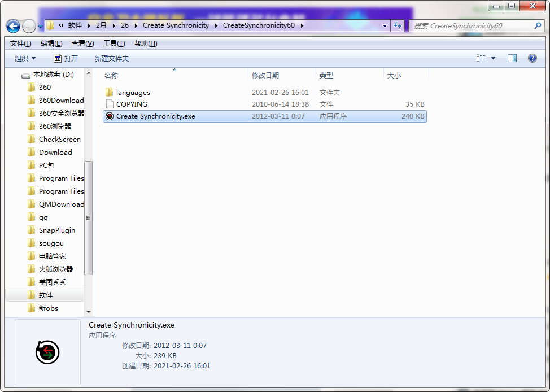Open the 帮助(H) menu

(x=146, y=43)
